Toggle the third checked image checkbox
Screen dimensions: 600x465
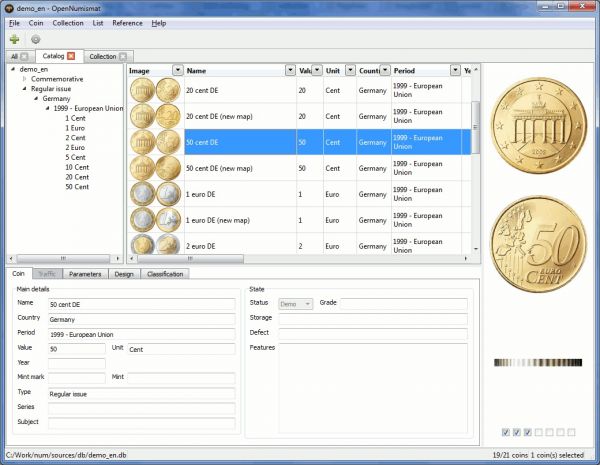(x=527, y=432)
